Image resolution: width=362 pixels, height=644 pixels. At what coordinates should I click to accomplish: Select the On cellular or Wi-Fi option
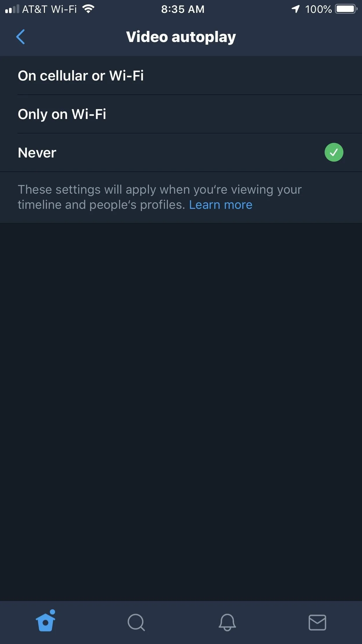[181, 76]
